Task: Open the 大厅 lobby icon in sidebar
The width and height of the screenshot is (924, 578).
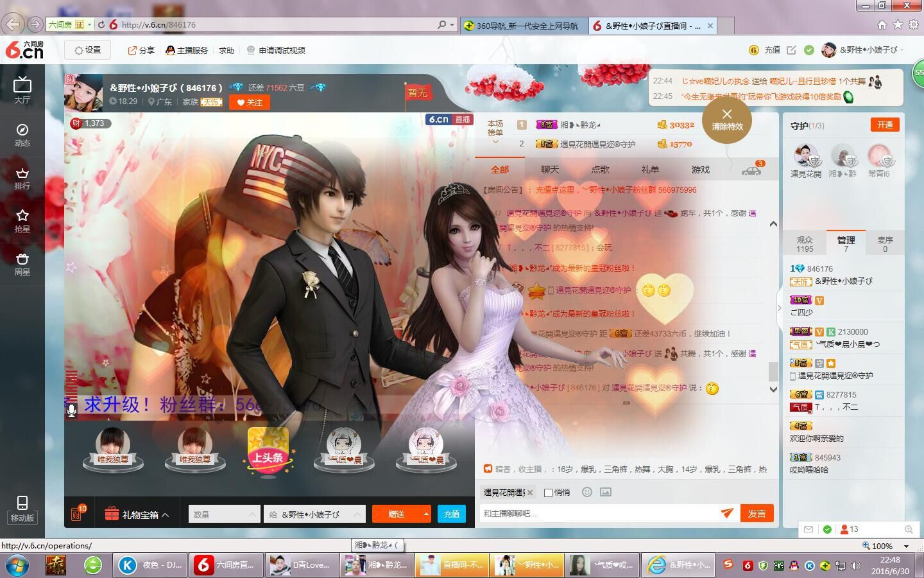Action: tap(22, 89)
